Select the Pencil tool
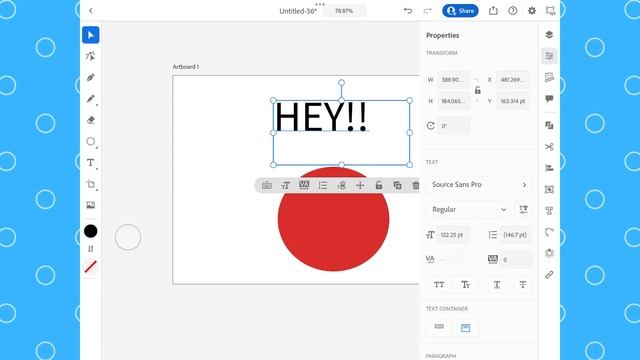640x360 pixels. pos(91,98)
